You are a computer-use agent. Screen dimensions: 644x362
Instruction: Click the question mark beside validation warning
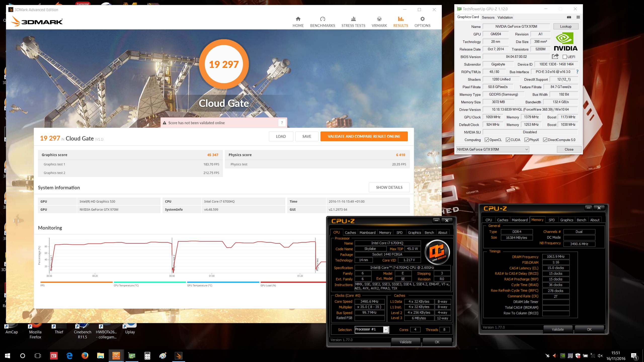coord(282,123)
